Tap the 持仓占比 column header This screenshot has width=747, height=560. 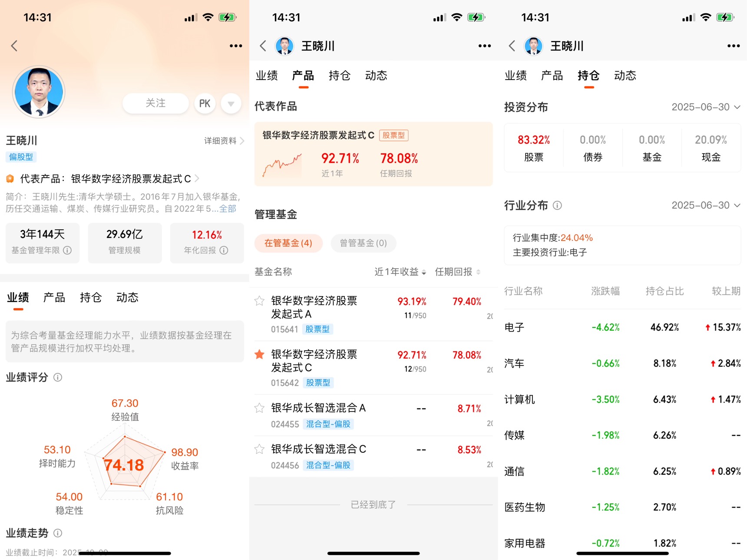(x=664, y=291)
